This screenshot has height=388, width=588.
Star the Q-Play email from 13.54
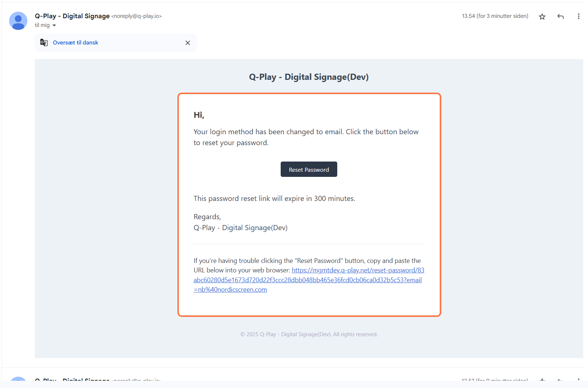(542, 16)
